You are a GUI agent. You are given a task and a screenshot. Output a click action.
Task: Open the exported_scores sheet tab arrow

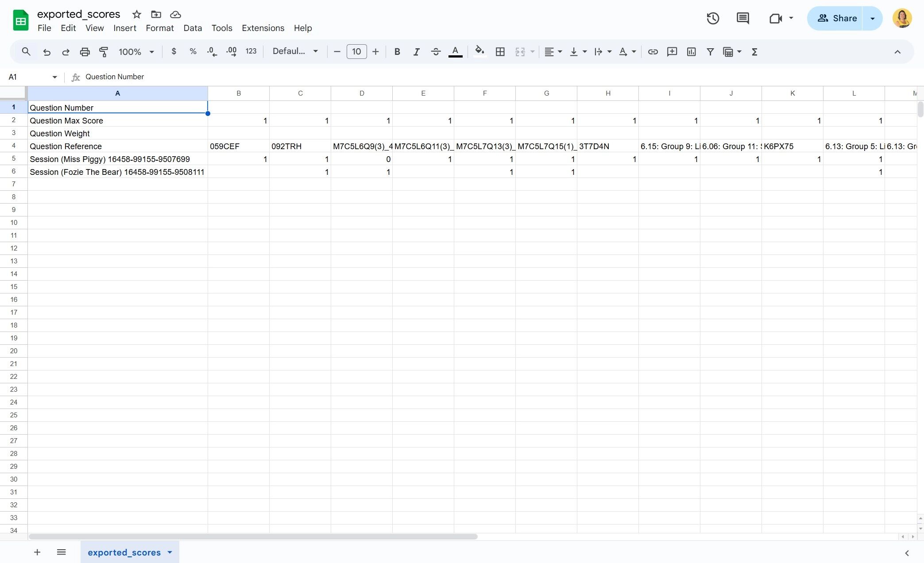coord(170,552)
